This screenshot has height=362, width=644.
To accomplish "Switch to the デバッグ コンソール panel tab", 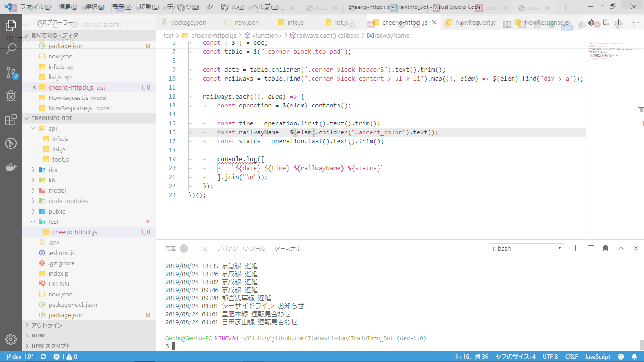I will 241,248.
